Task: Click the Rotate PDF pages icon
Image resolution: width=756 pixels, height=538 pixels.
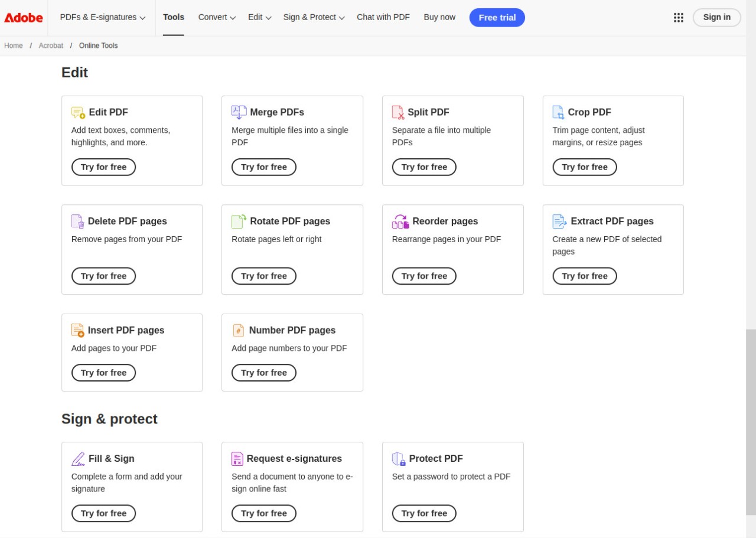Action: pos(239,221)
